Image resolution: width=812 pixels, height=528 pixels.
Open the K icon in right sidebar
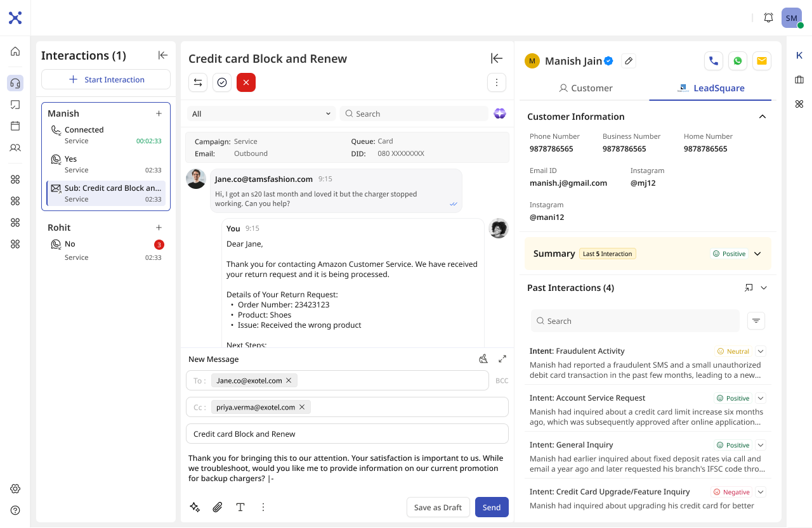click(799, 56)
